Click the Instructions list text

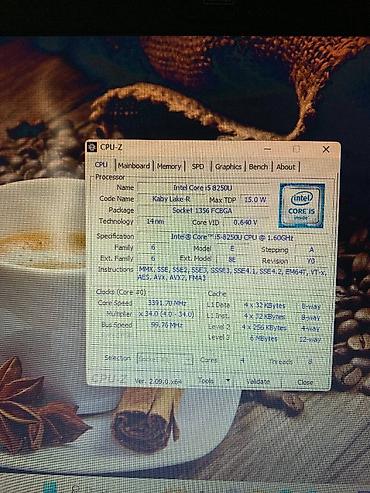[232, 274]
